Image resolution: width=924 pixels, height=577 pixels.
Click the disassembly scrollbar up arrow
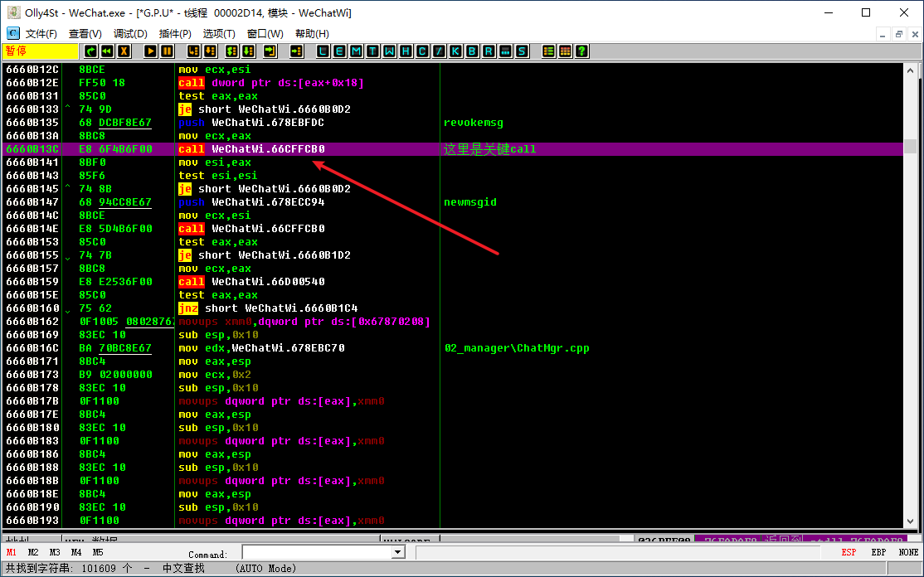(x=911, y=70)
